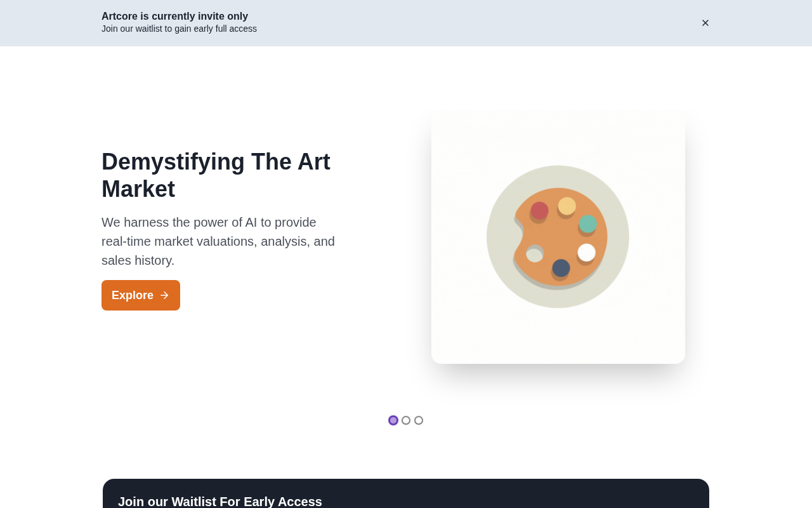Click the orange center of the palette
812x508 pixels.
tap(560, 237)
